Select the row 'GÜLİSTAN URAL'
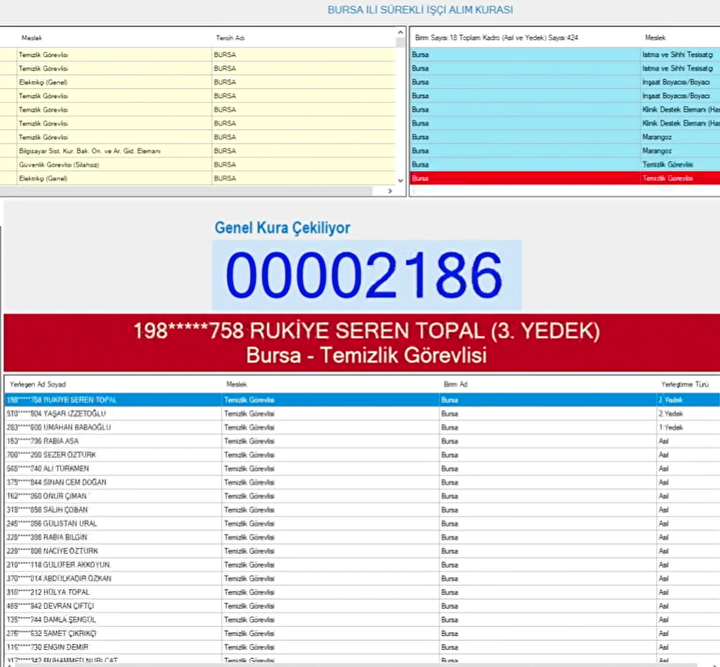This screenshot has height=667, width=720. pos(362,524)
